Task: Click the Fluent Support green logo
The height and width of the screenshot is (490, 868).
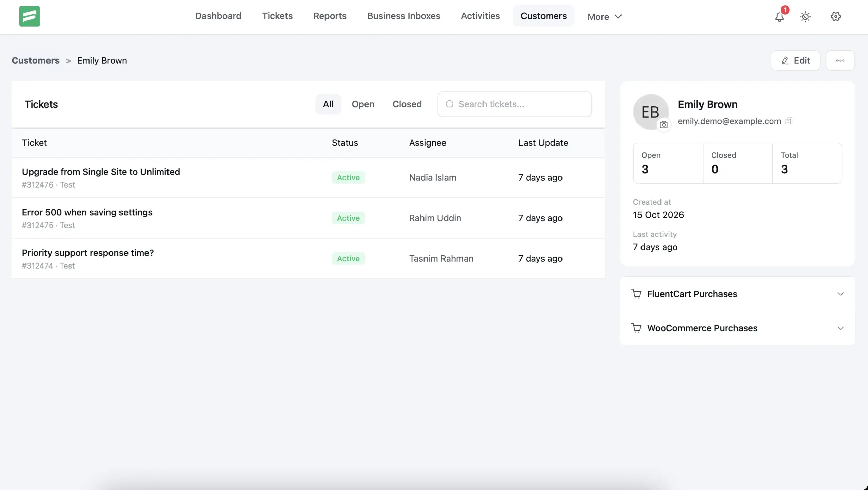Action: [x=29, y=16]
